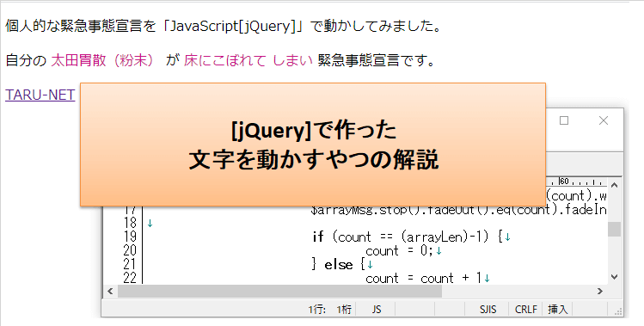
Task: Select the CRLF line ending indicator
Action: point(525,310)
